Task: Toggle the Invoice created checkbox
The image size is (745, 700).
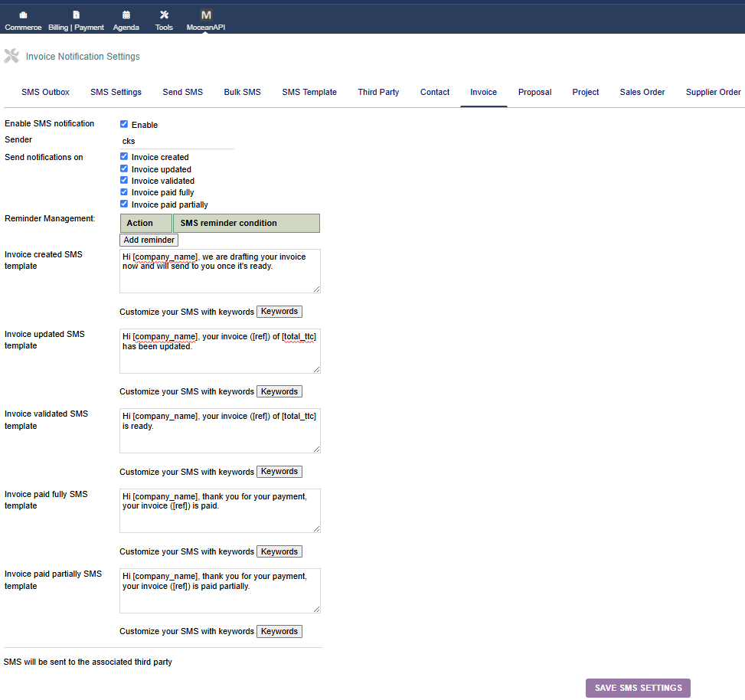Action: (x=124, y=156)
